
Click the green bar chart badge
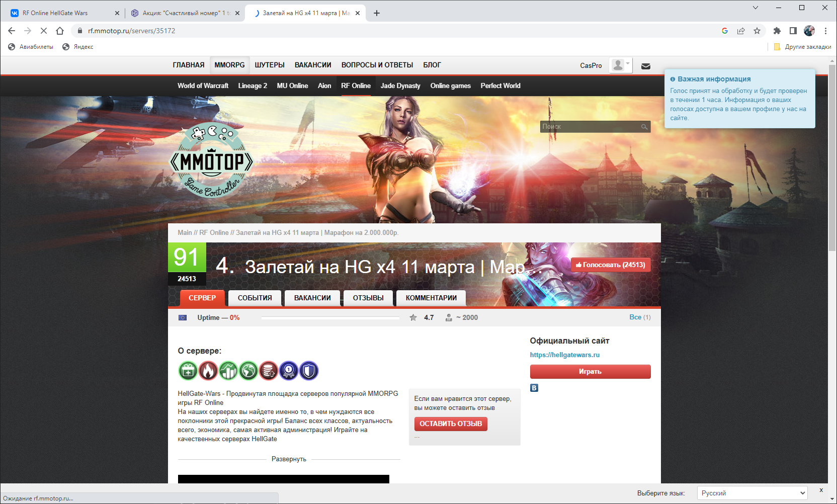[228, 371]
